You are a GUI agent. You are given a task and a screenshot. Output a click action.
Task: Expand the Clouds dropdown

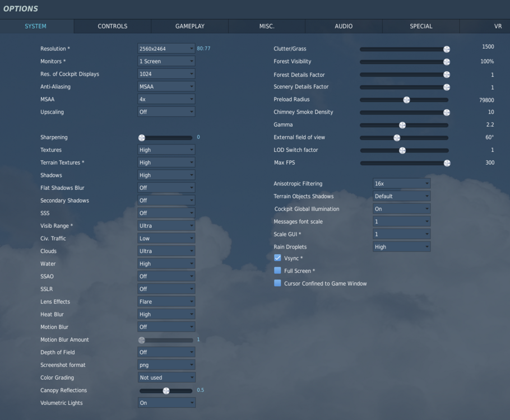tap(166, 251)
